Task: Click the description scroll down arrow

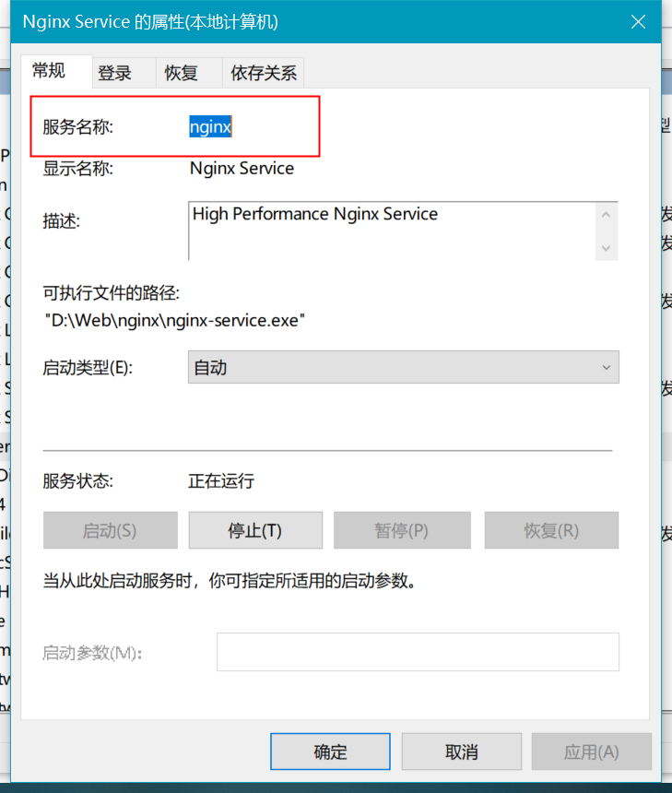Action: 607,248
